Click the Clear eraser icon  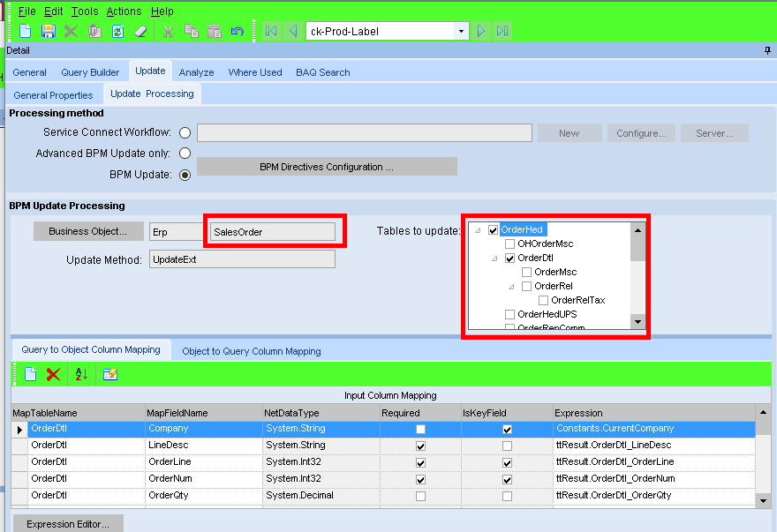point(140,31)
